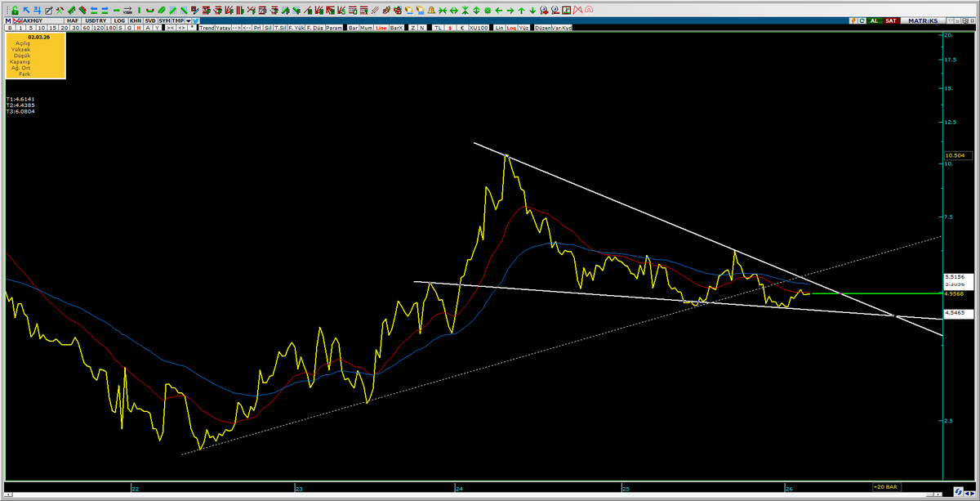Open the XU100 index selector
This screenshot has width=980, height=501.
pyautogui.click(x=479, y=28)
